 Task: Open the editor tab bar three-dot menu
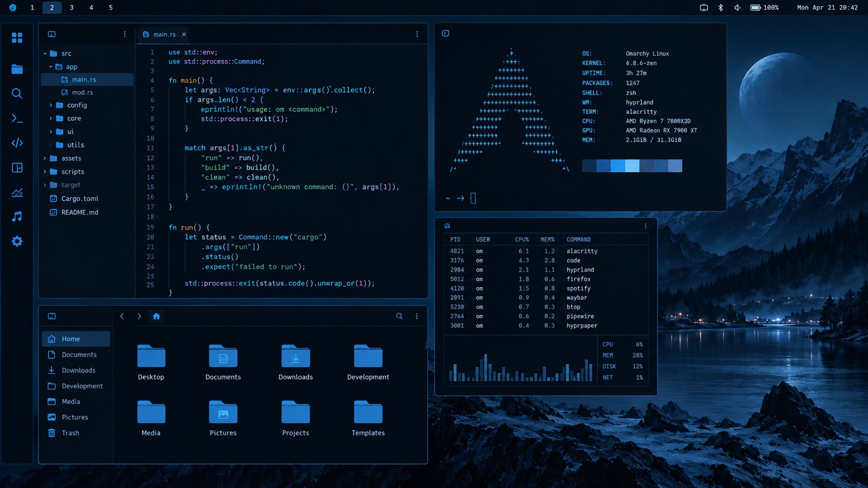[417, 34]
